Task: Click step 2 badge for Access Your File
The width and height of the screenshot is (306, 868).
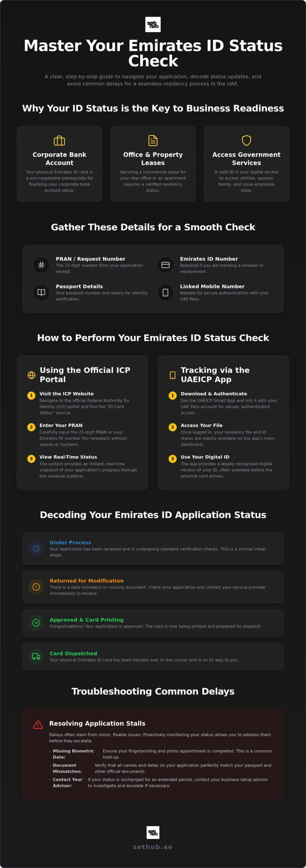Action: tap(172, 427)
